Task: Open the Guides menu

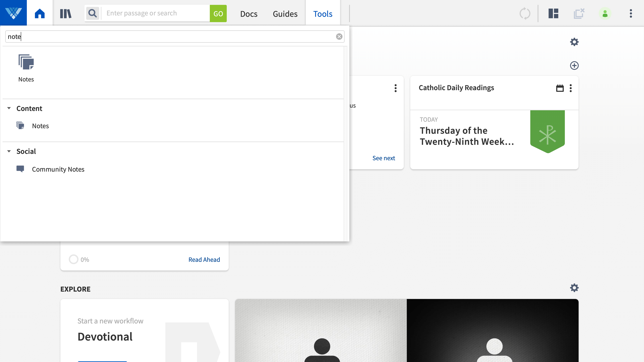Action: pos(285,14)
